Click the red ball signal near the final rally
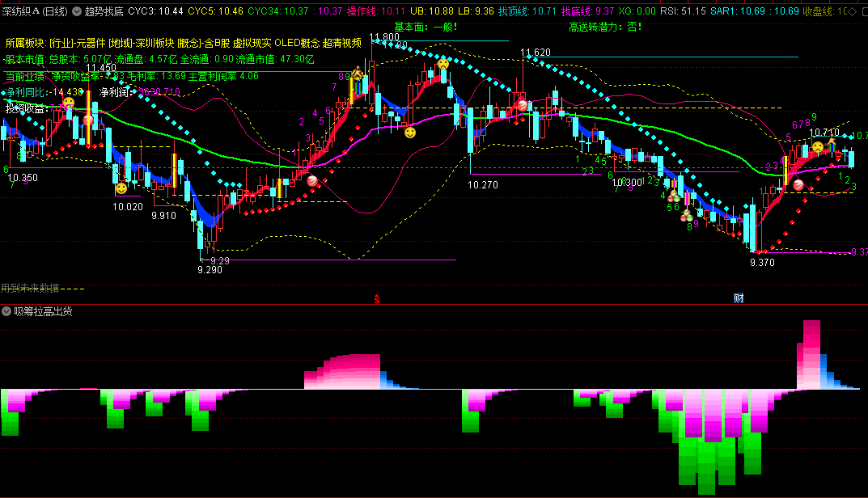The width and height of the screenshot is (868, 498). tap(798, 185)
